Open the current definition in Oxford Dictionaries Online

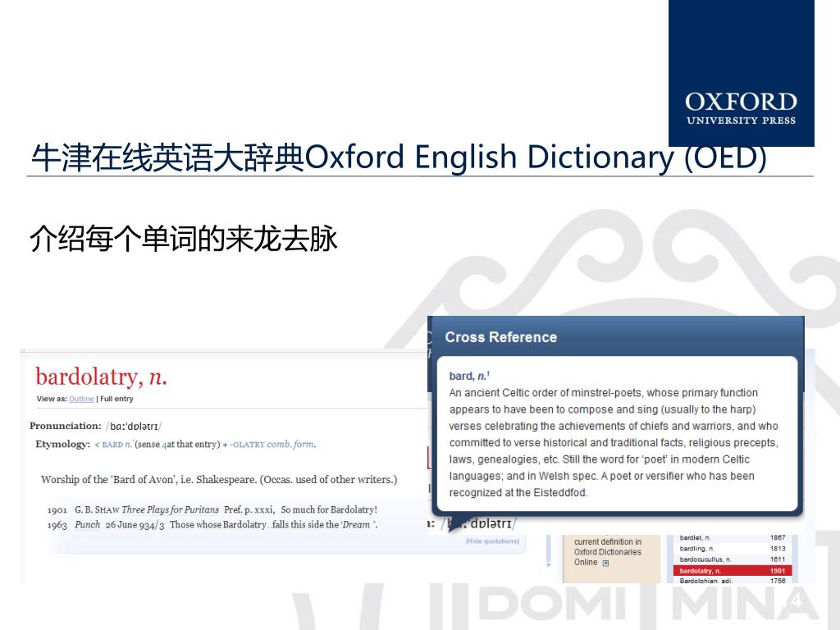tap(608, 552)
